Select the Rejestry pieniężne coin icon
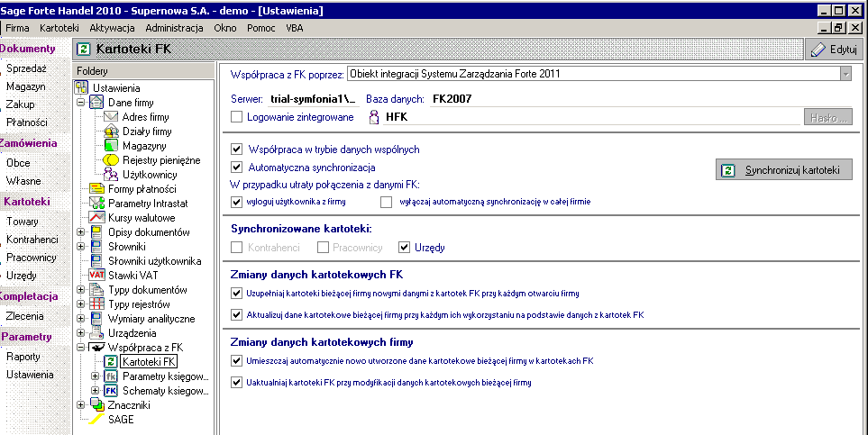The height and width of the screenshot is (435, 868). tap(111, 160)
